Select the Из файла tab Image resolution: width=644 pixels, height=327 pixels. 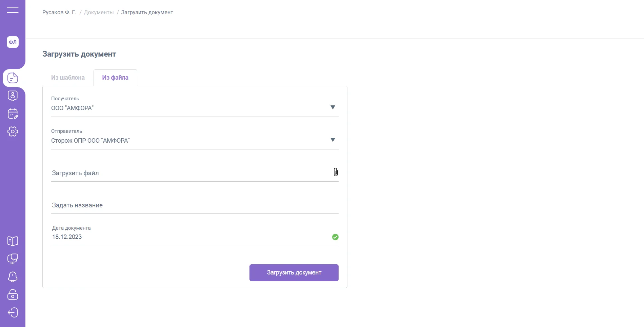[115, 78]
